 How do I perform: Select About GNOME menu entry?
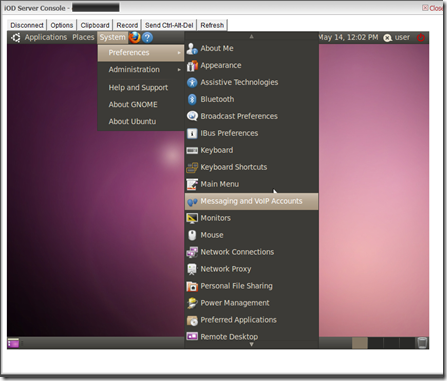click(x=141, y=105)
